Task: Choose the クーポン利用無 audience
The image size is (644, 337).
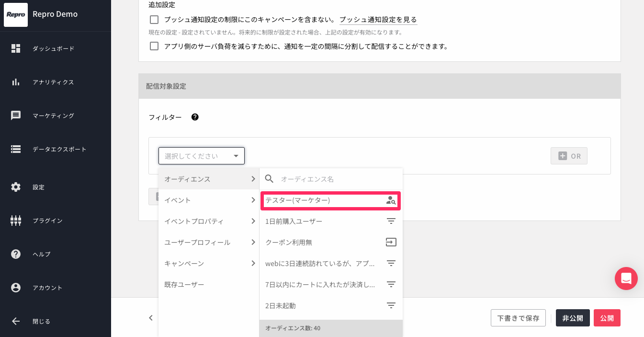Action: coord(331,242)
